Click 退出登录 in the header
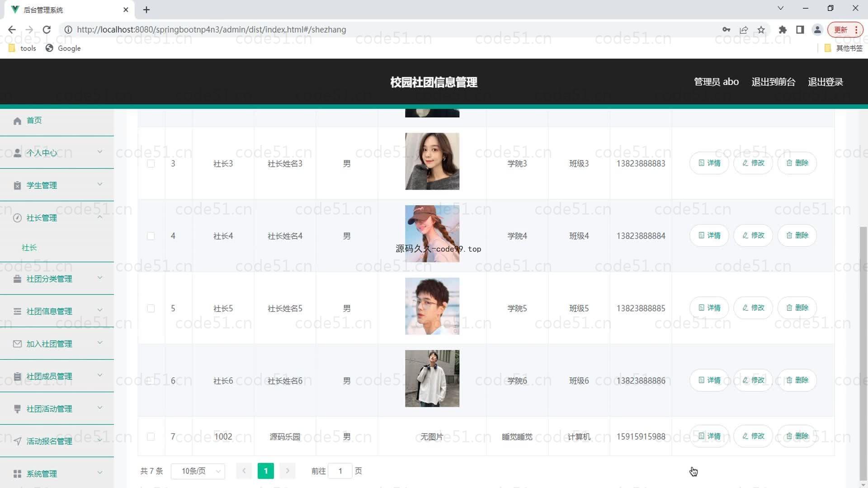 pyautogui.click(x=825, y=82)
